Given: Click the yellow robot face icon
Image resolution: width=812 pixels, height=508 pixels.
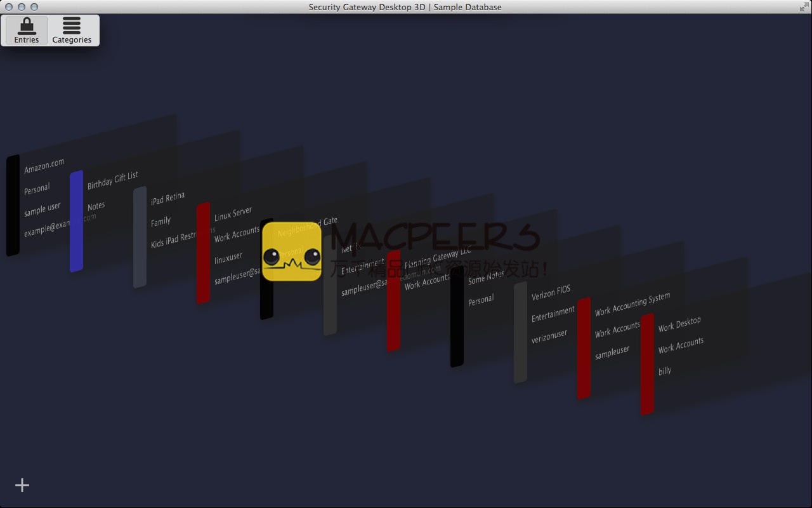Looking at the screenshot, I should click(x=292, y=251).
